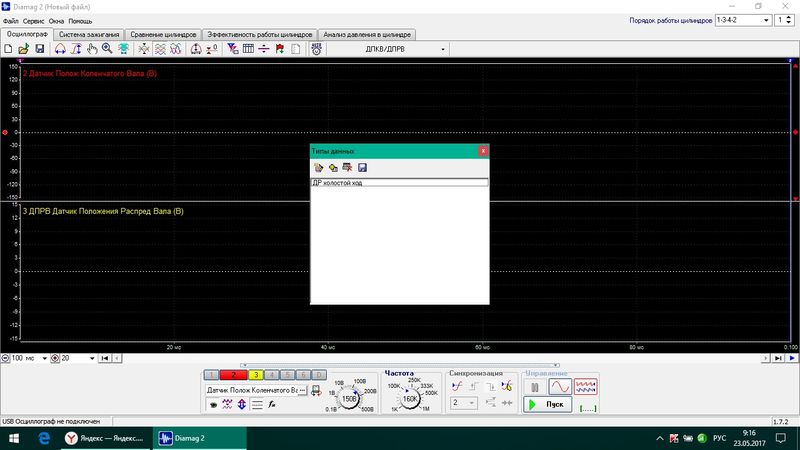Open Yandex browser from the taskbar
The height and width of the screenshot is (450, 800).
click(106, 438)
